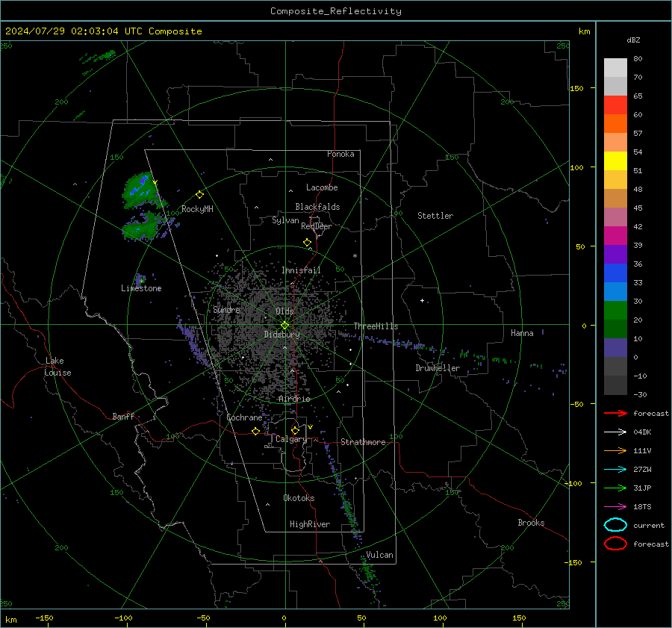The image size is (672, 628).
Task: Click the Lacombe label
Action: pos(322,187)
